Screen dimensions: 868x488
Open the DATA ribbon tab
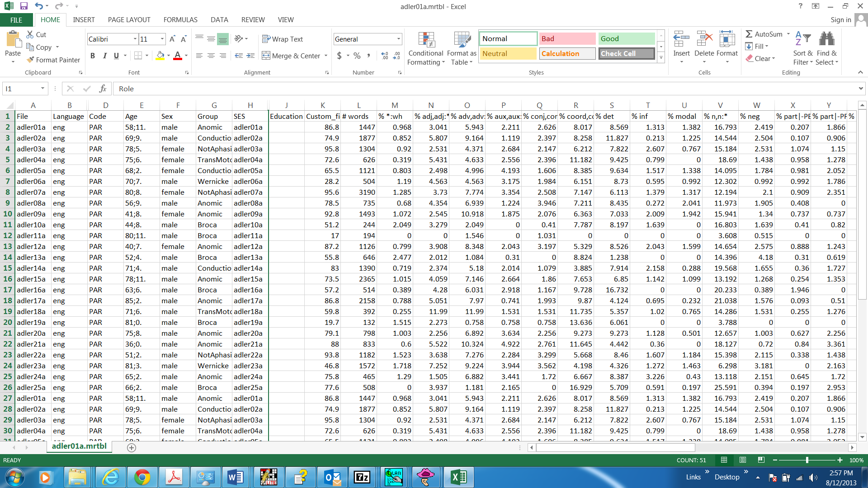coord(219,20)
